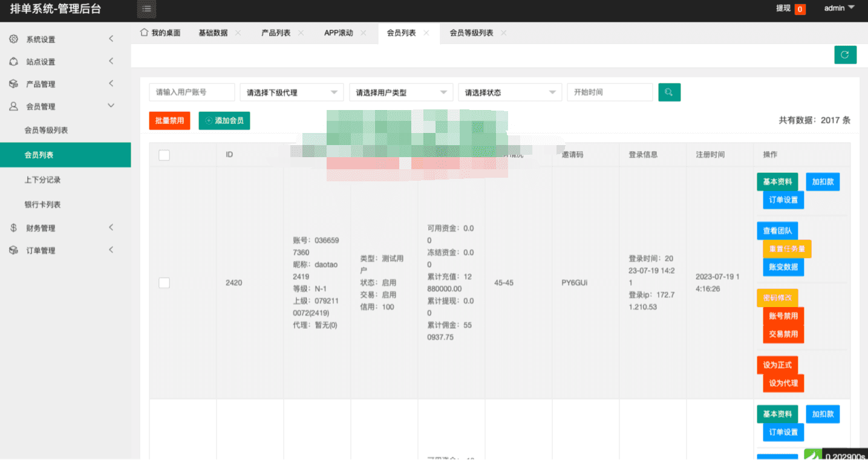Click the 财务管理 dollar icon

click(x=13, y=228)
